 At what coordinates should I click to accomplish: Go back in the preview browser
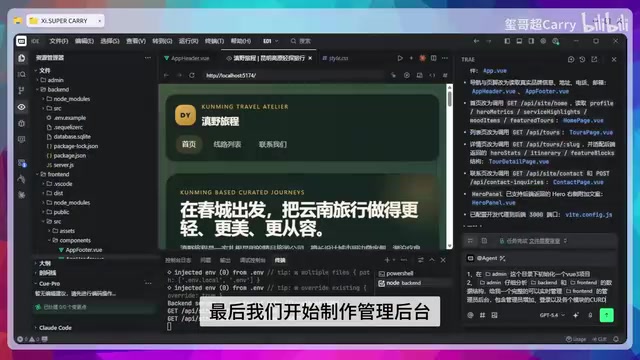pos(166,76)
